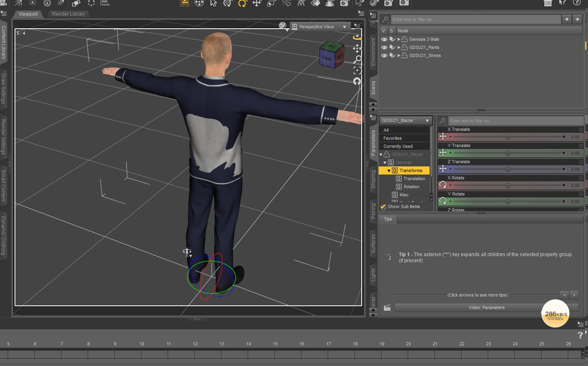This screenshot has height=366, width=588.
Task: Click the Video: Parameters button
Action: (487, 307)
